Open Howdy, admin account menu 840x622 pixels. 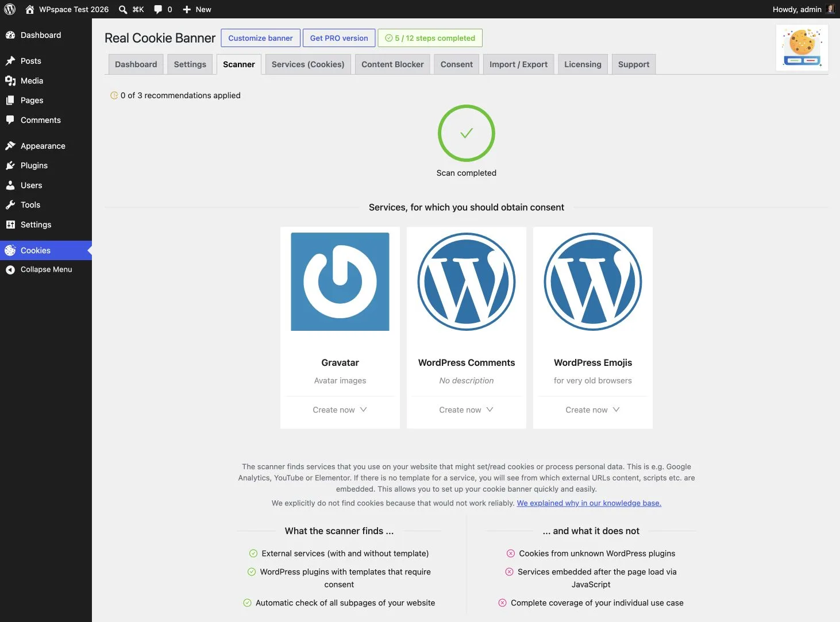point(803,9)
